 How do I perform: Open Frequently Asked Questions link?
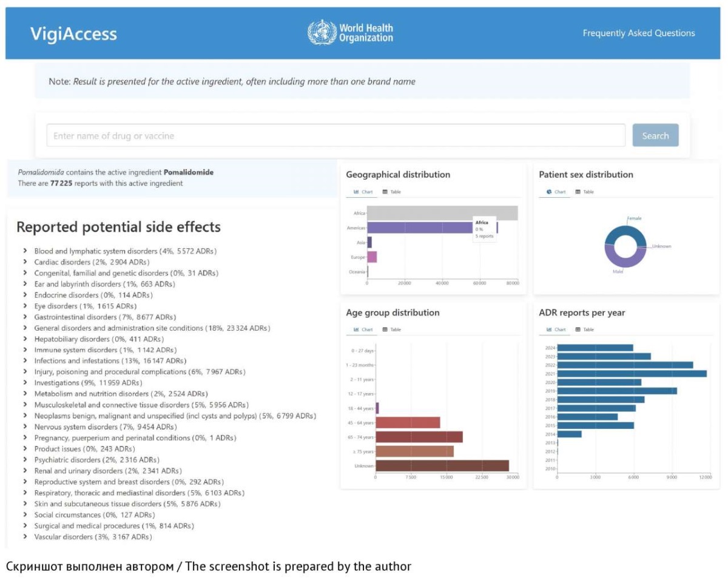tap(639, 33)
